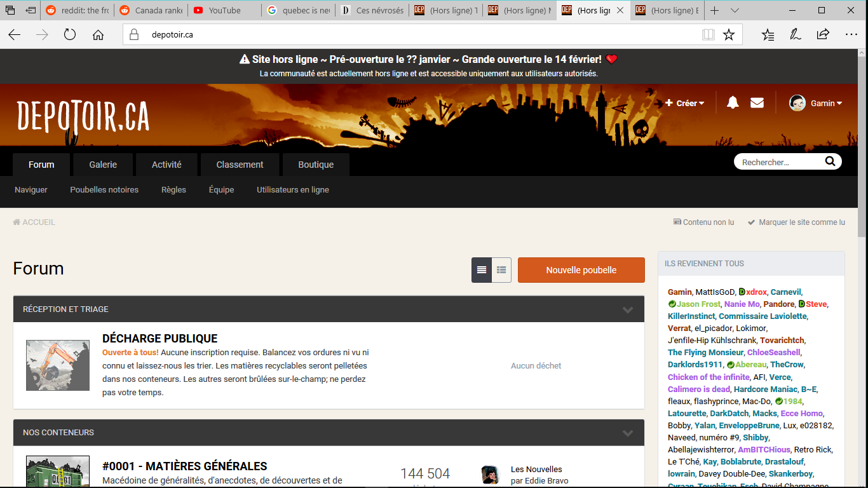Open browser home page icon
This screenshot has width=868, height=488.
coord(98,35)
